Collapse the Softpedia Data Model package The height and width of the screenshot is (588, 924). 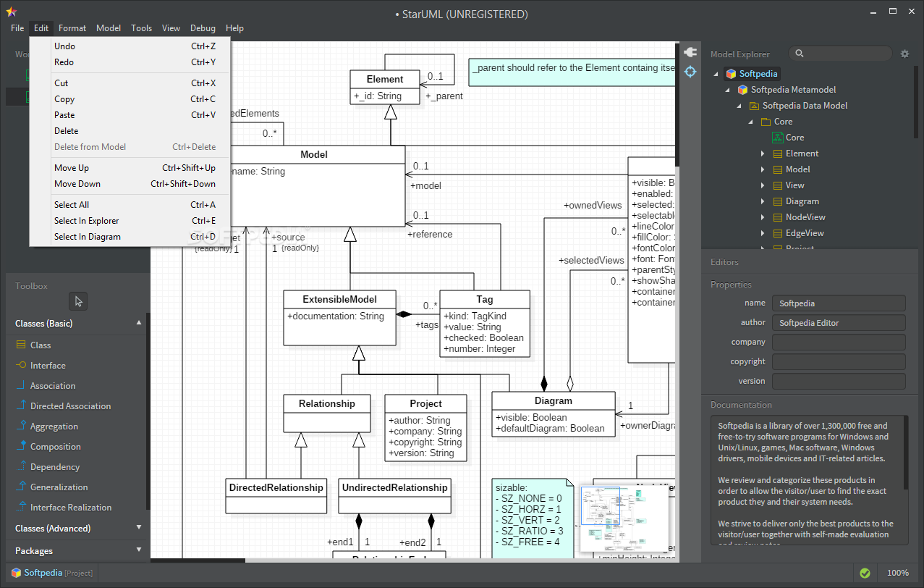coord(739,106)
